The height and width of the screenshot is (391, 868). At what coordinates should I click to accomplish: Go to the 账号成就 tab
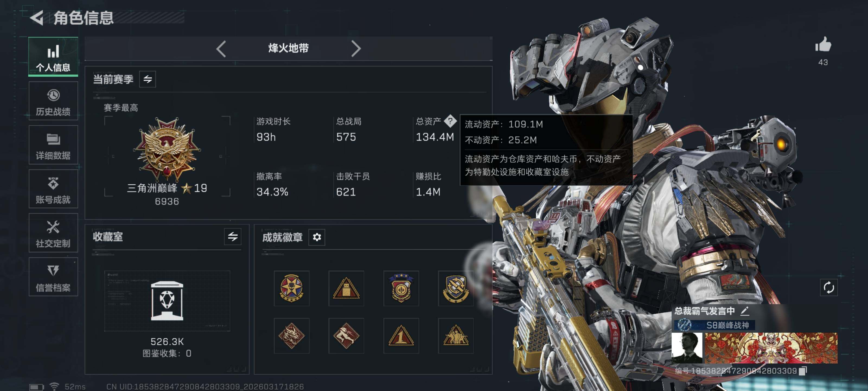(x=53, y=189)
